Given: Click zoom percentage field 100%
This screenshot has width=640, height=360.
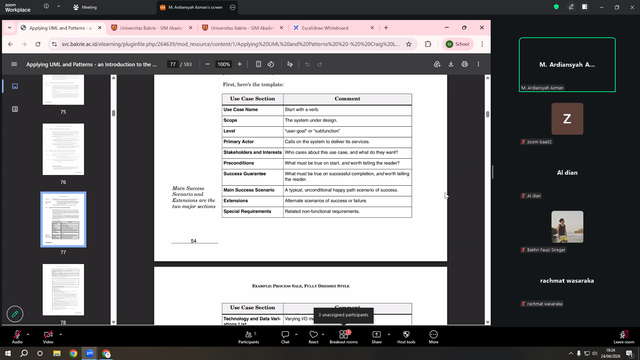Looking at the screenshot, I should point(223,64).
